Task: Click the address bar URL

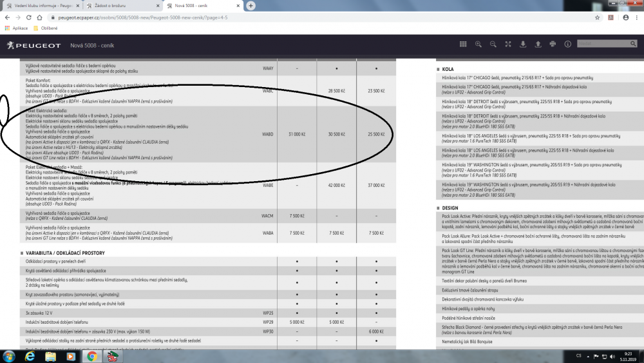Action: [142, 17]
